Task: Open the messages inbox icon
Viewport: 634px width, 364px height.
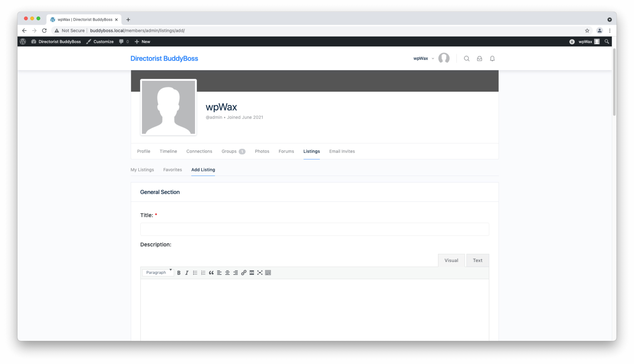Action: pyautogui.click(x=480, y=58)
